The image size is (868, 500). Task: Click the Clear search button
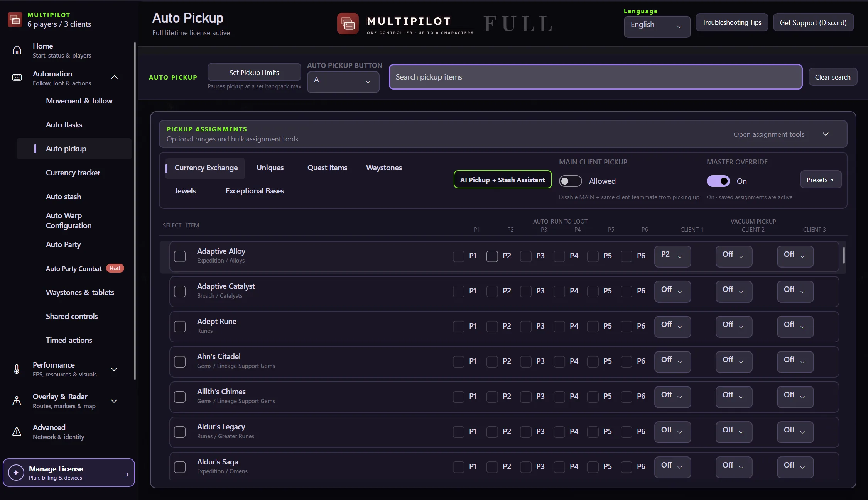click(833, 77)
